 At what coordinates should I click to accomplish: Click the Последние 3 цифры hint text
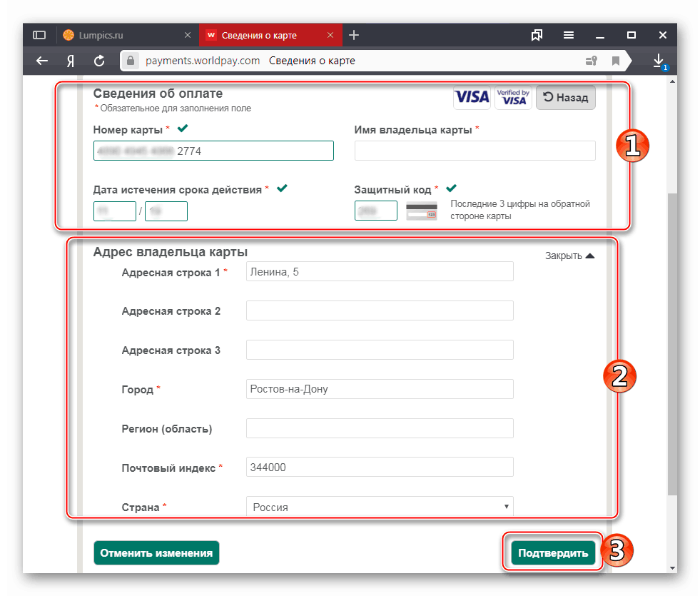520,210
